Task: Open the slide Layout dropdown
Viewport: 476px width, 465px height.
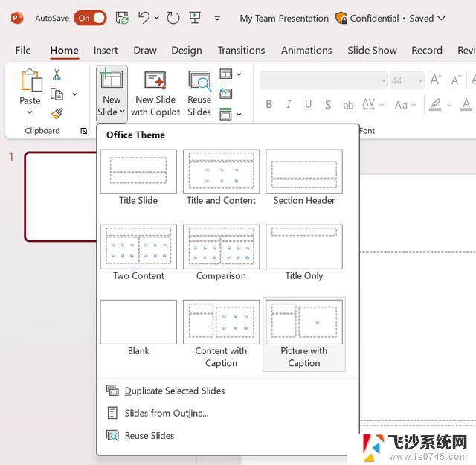Action: pos(231,74)
